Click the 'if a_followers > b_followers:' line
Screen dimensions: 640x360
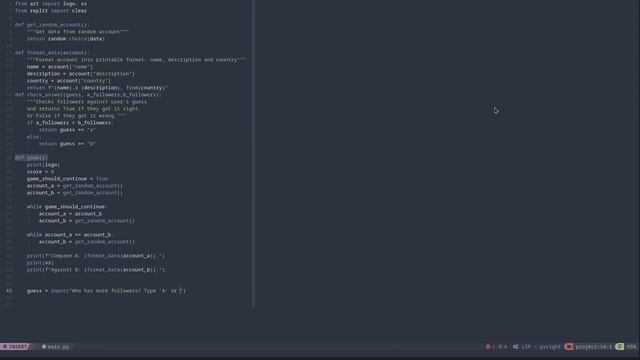point(70,122)
